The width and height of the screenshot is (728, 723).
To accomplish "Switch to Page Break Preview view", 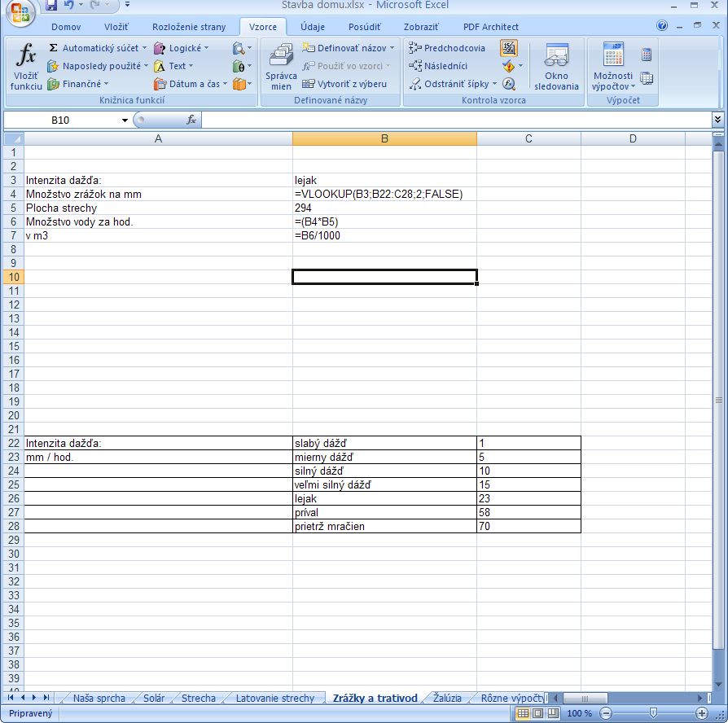I will click(x=552, y=713).
